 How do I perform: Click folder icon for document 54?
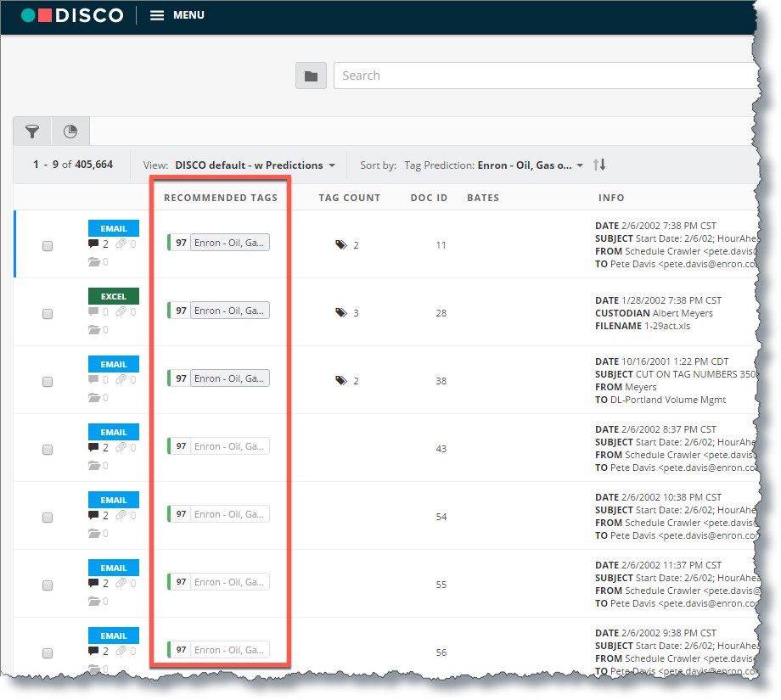pos(94,533)
